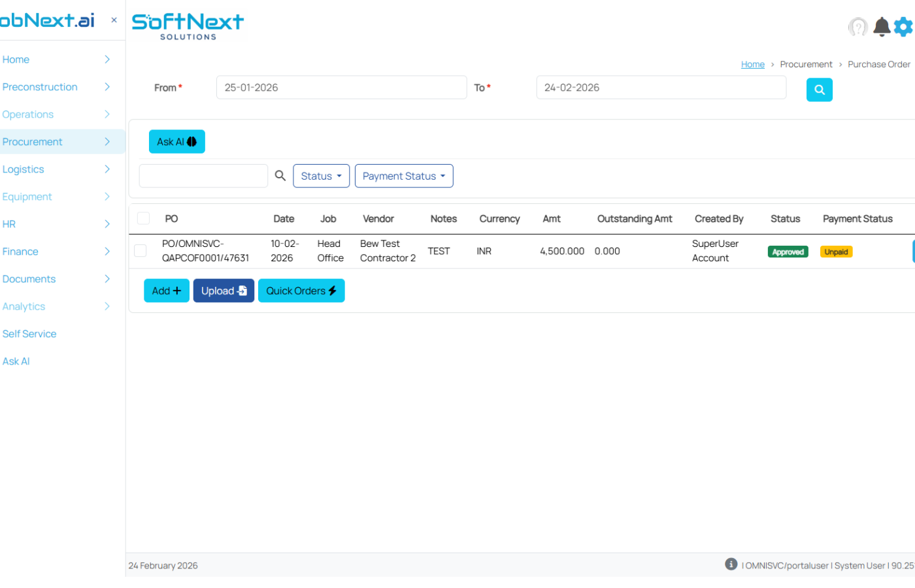Select Ask AI in the sidebar
This screenshot has width=915, height=588.
click(16, 361)
